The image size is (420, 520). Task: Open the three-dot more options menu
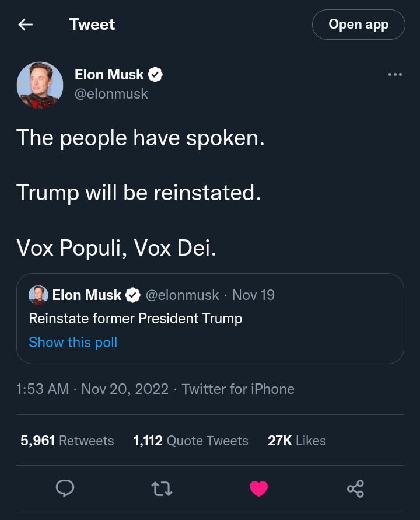pyautogui.click(x=395, y=75)
